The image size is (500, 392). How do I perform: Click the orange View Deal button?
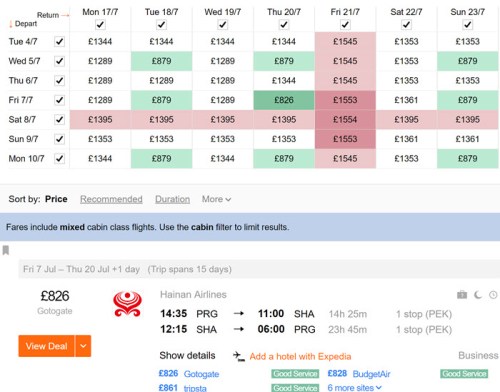47,346
